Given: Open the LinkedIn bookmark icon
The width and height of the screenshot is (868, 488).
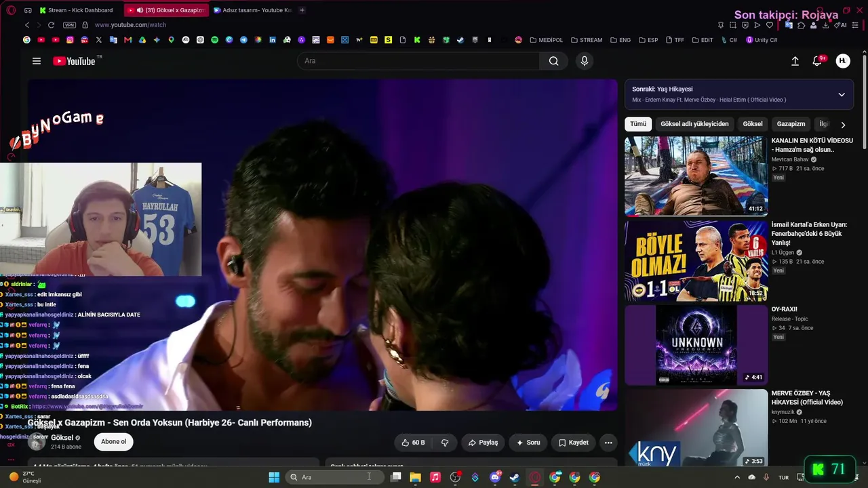Looking at the screenshot, I should point(273,40).
